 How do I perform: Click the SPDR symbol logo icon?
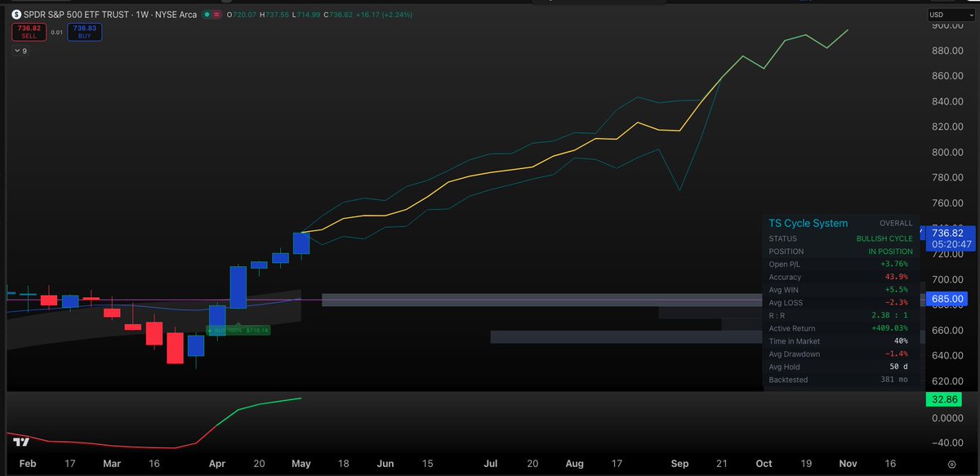(x=16, y=14)
